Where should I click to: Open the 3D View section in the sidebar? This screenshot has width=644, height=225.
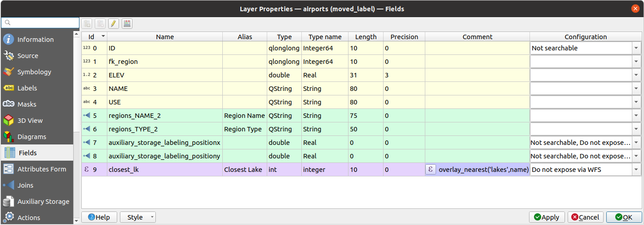click(30, 121)
